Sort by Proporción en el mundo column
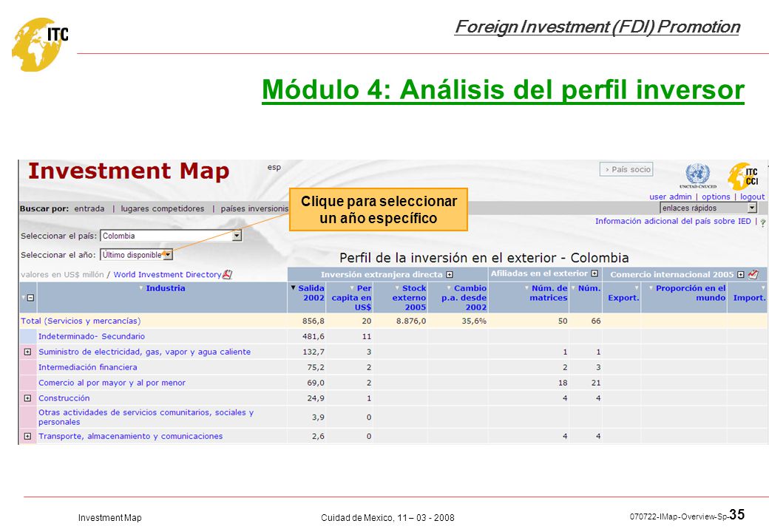769x532 pixels. tap(691, 293)
